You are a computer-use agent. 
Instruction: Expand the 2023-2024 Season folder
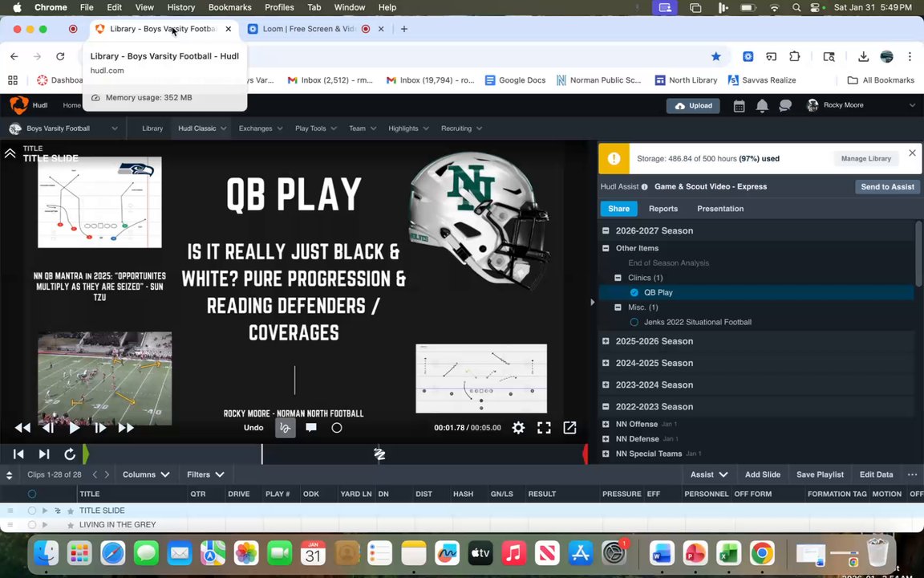click(x=606, y=385)
